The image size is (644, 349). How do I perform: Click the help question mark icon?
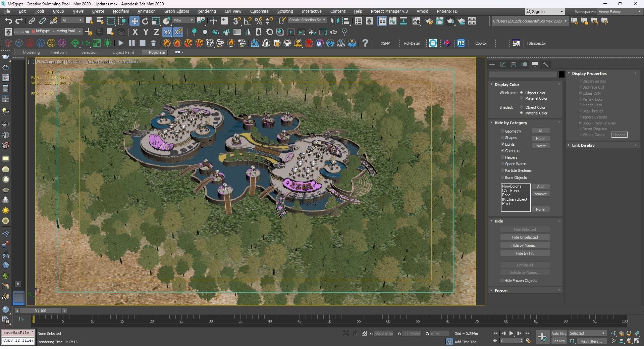point(365,43)
